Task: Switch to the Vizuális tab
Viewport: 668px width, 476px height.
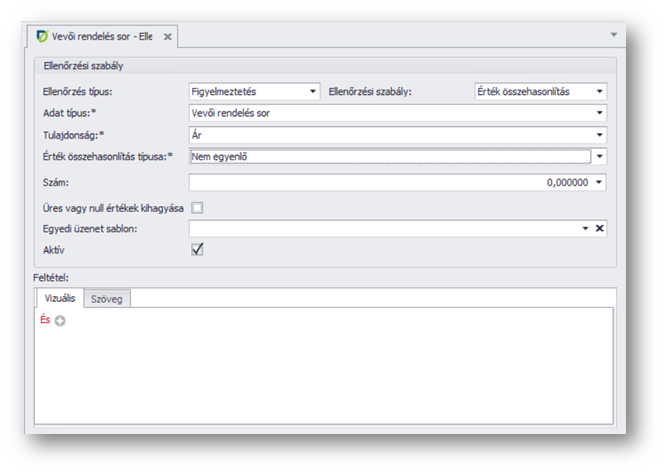Action: point(58,298)
